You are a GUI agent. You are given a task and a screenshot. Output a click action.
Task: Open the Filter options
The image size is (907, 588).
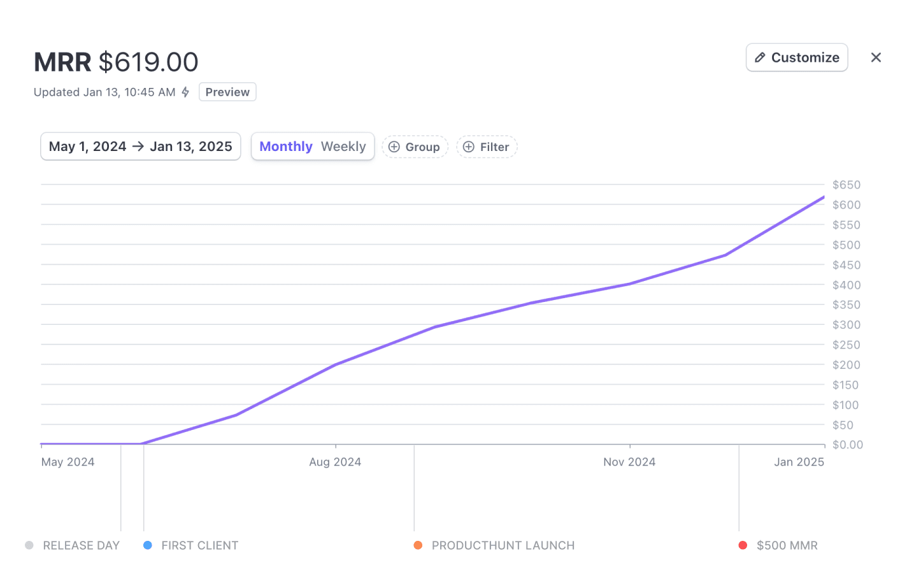(x=487, y=147)
